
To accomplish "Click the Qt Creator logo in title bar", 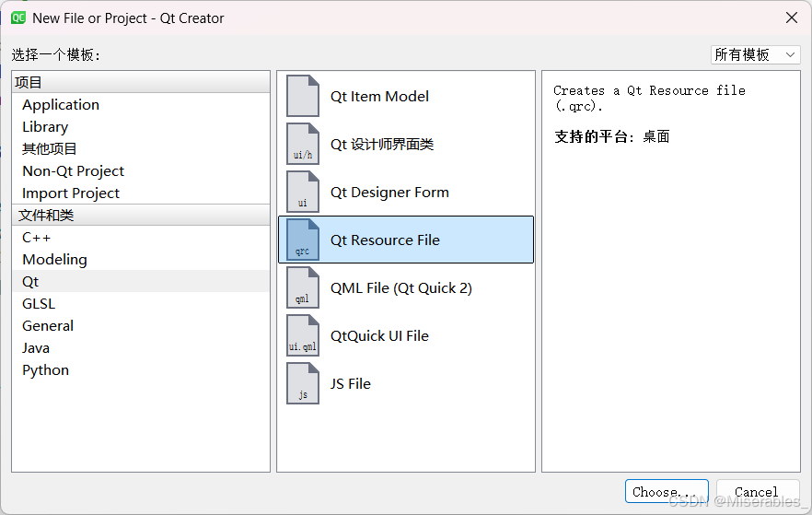I will (x=18, y=18).
